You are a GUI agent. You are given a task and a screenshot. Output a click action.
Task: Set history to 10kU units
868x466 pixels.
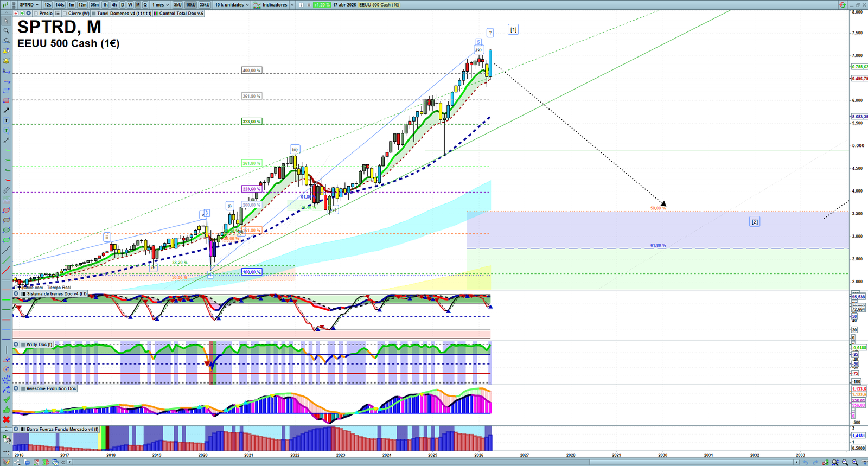click(190, 5)
